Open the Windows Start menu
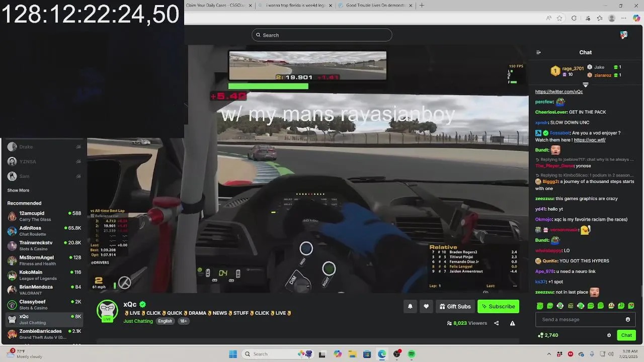This screenshot has width=644, height=362. (233, 354)
